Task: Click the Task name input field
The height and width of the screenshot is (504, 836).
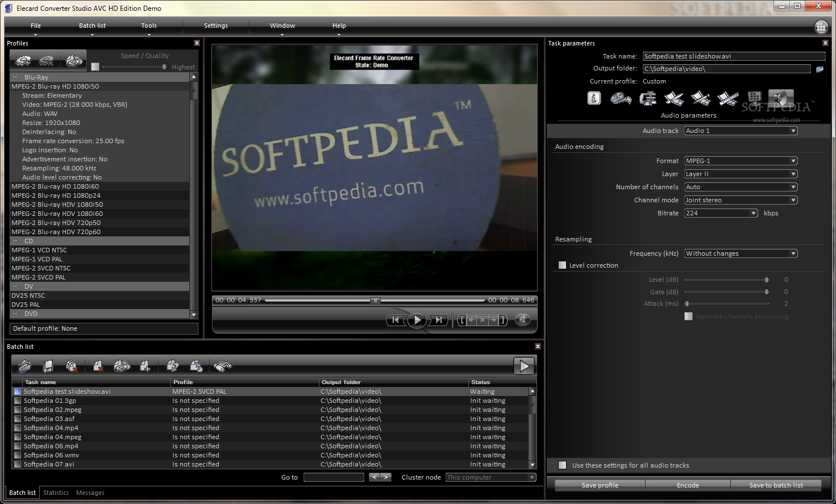Action: coord(734,56)
